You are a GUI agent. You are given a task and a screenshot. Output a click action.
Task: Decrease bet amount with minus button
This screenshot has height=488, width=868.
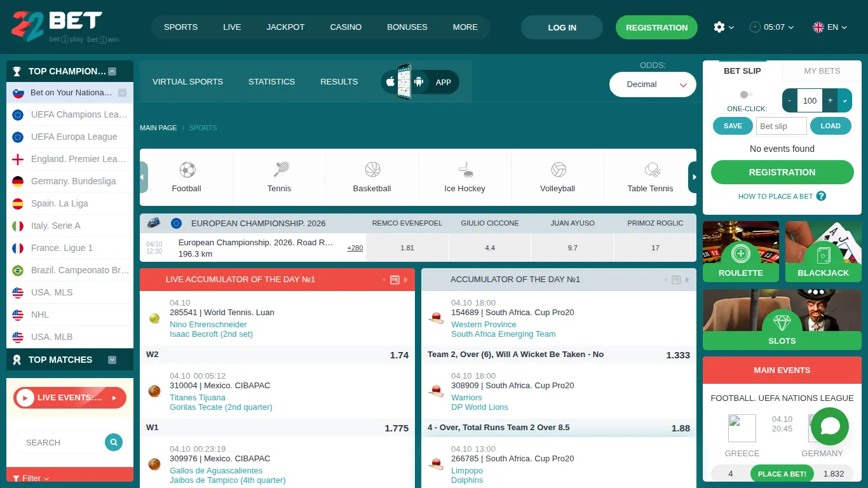point(790,100)
